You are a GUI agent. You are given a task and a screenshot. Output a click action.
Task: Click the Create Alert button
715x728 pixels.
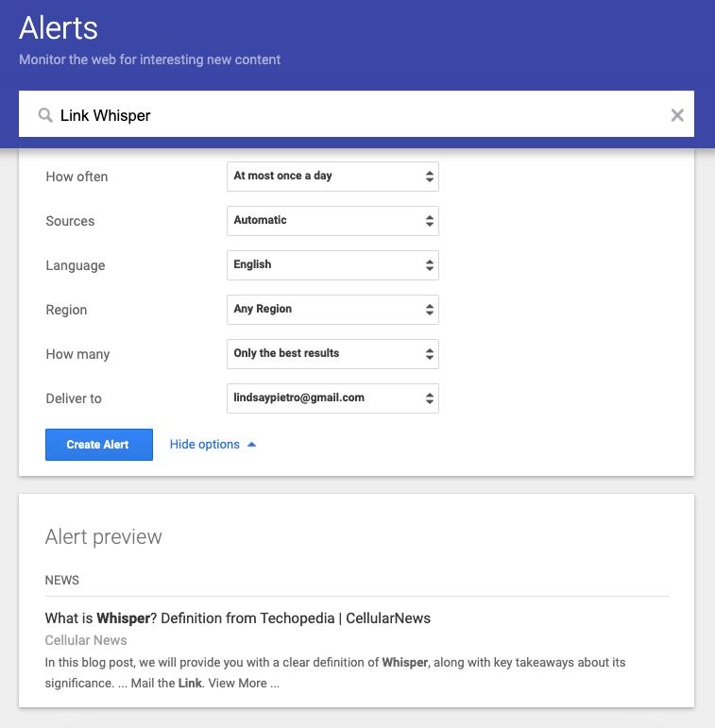click(x=99, y=445)
